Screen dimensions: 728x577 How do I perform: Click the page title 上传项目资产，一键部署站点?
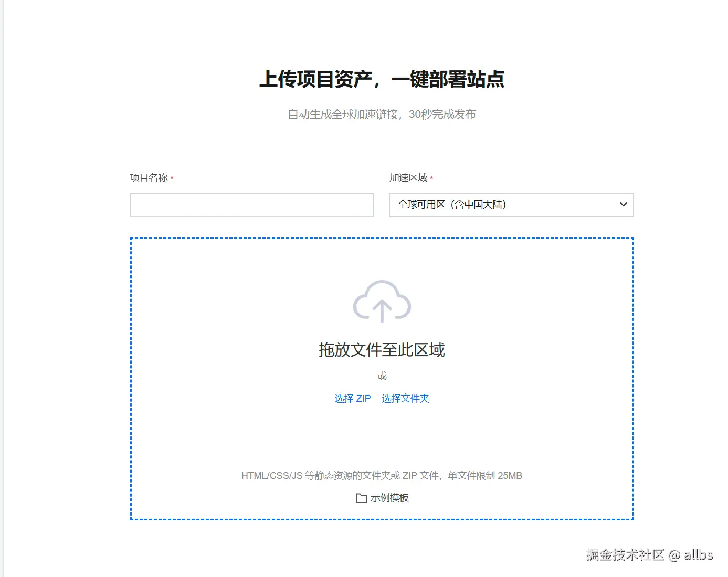[383, 80]
